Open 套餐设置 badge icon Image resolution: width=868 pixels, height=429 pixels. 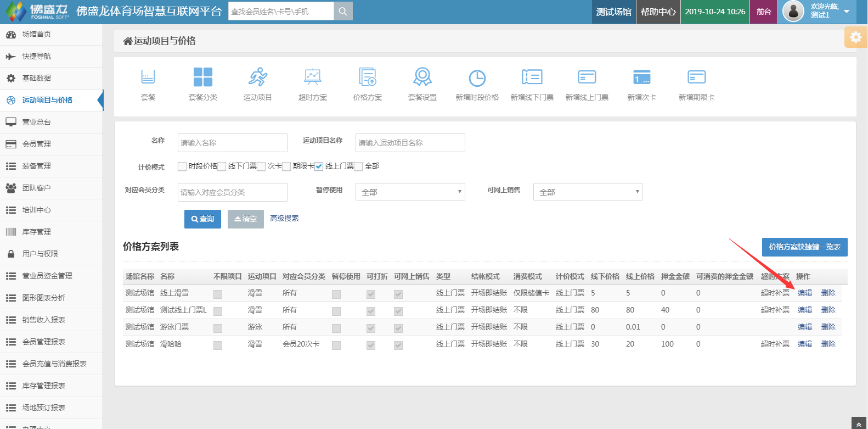click(422, 77)
